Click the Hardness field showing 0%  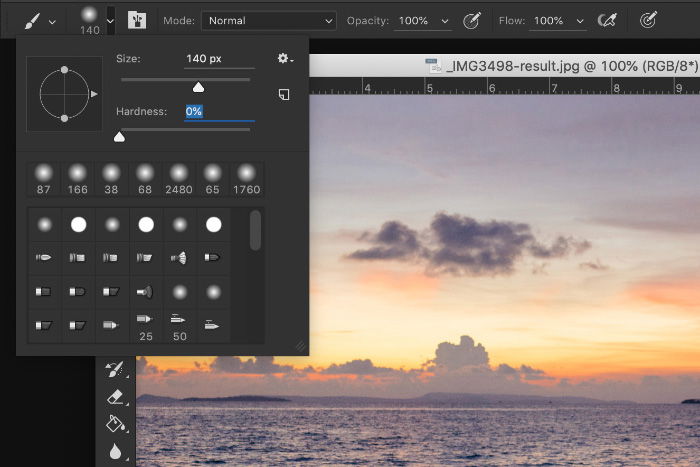coord(219,111)
